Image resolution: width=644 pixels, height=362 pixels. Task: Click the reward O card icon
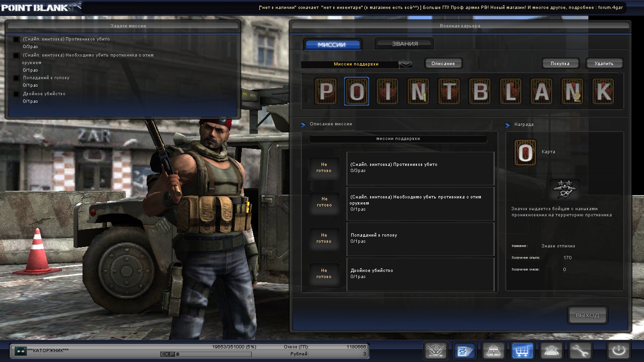525,152
